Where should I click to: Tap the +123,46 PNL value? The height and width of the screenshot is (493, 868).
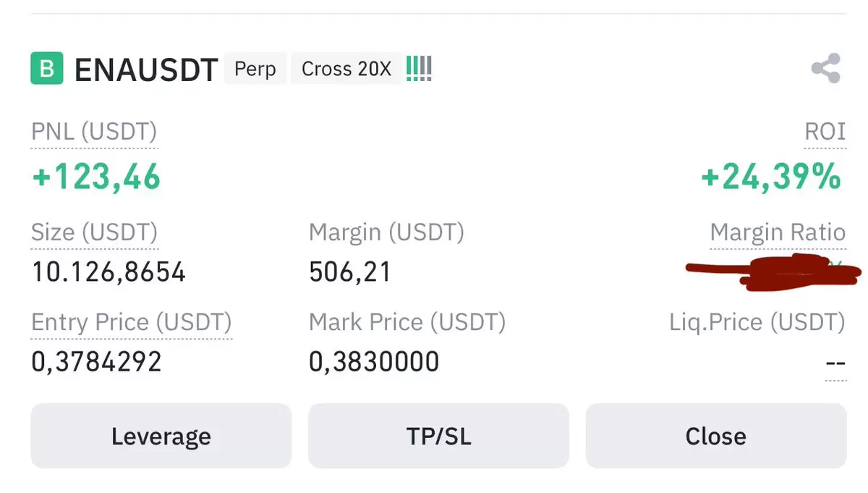coord(96,177)
